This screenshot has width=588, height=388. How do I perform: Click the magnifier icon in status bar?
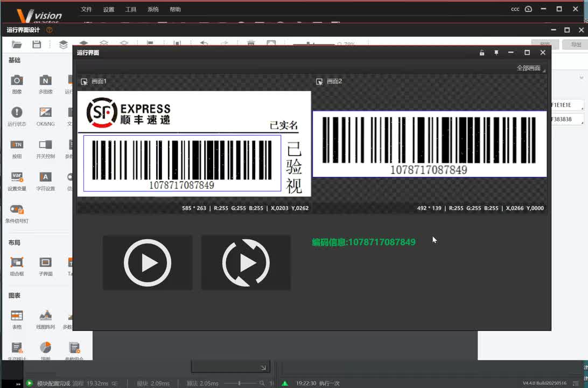262,383
